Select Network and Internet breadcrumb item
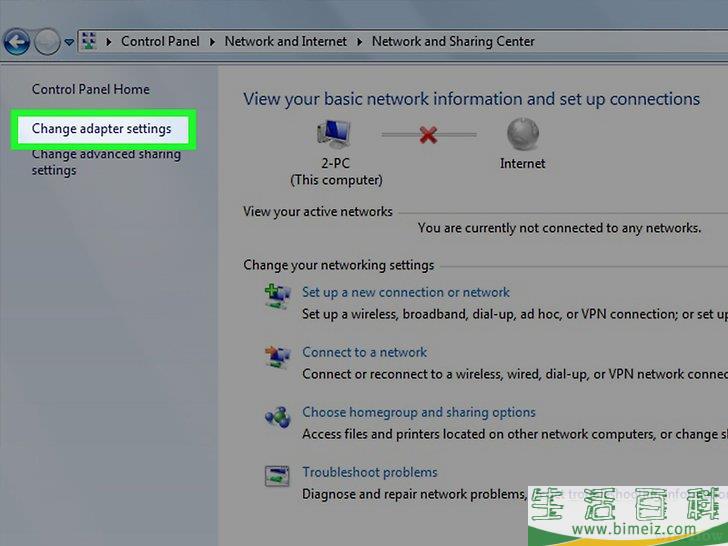Viewport: 728px width, 546px height. [x=285, y=42]
